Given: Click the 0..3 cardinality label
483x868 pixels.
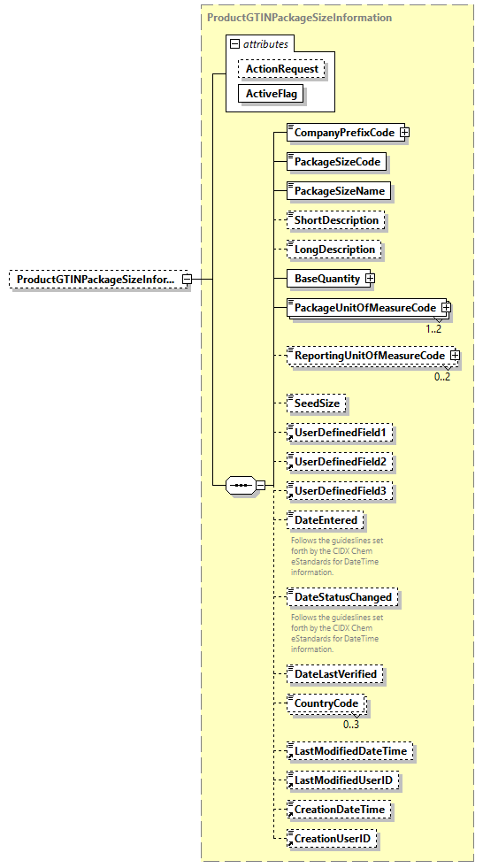Looking at the screenshot, I should click(351, 724).
